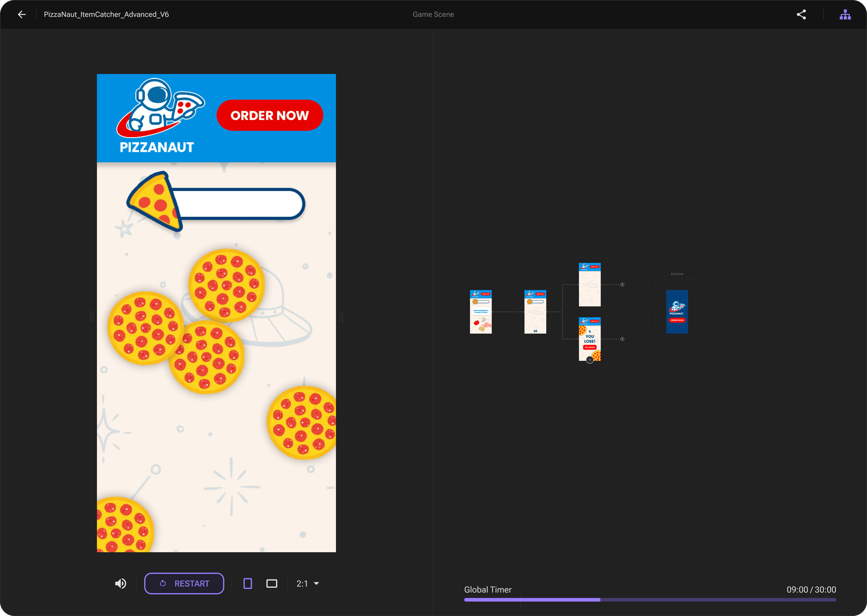Click the lower circled 1 connector node
This screenshot has width=867, height=616.
click(622, 339)
